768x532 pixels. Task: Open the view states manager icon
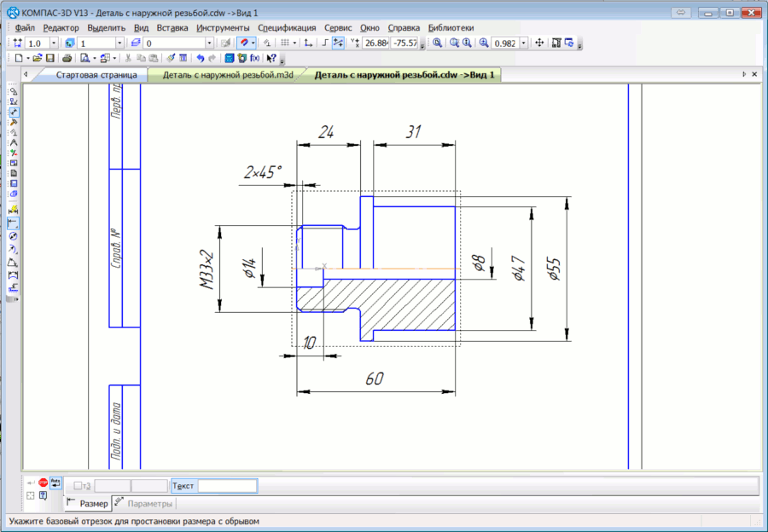click(x=70, y=43)
